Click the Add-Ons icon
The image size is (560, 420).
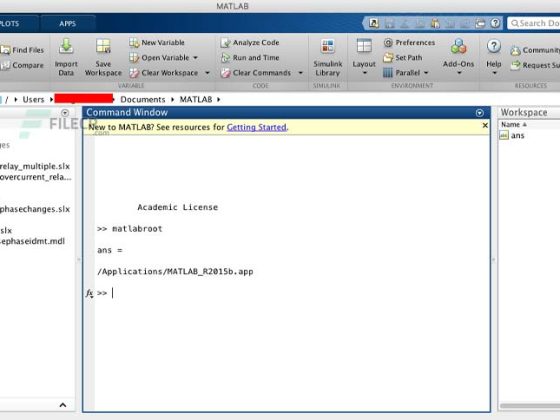458,46
